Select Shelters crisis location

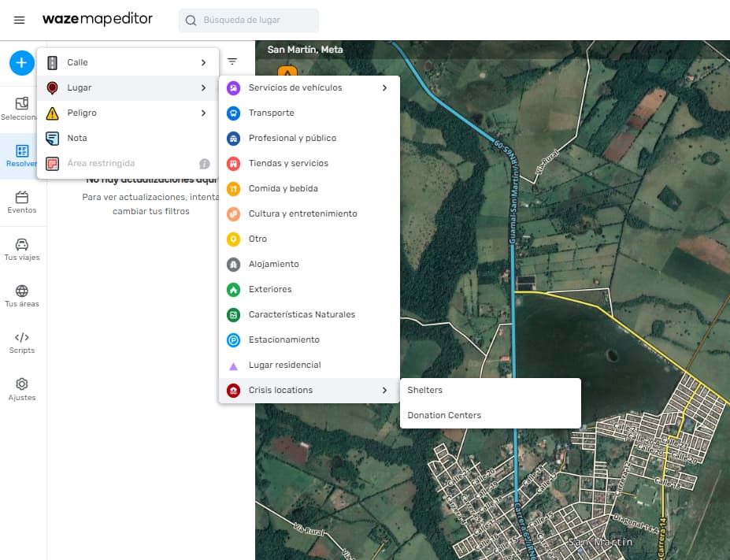(x=425, y=390)
